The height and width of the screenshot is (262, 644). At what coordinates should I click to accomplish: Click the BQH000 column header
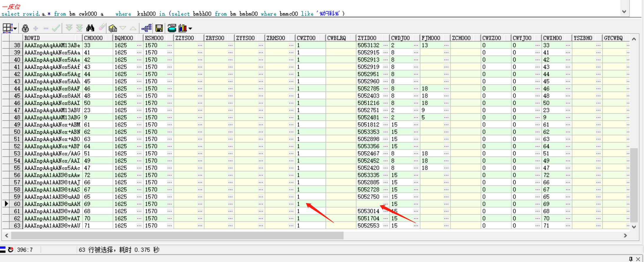point(128,38)
